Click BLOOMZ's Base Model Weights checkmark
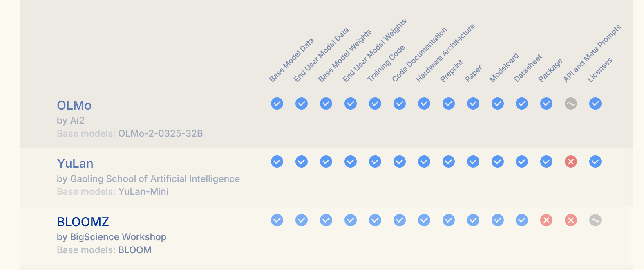This screenshot has width=644, height=270. 326,220
